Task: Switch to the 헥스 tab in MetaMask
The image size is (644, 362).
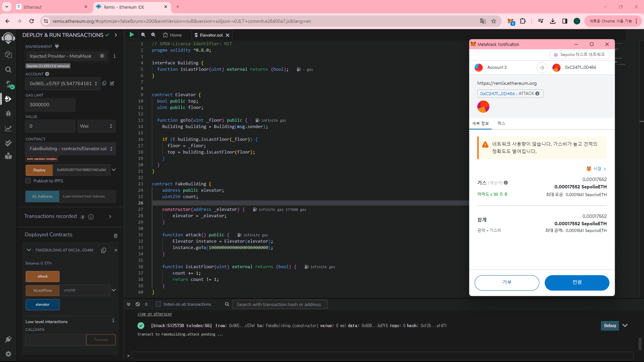Action: tap(501, 123)
